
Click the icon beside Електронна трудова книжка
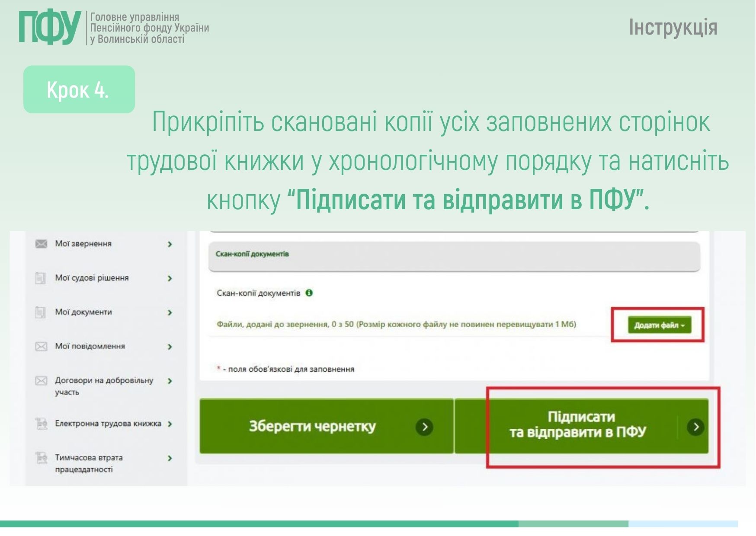coord(42,424)
